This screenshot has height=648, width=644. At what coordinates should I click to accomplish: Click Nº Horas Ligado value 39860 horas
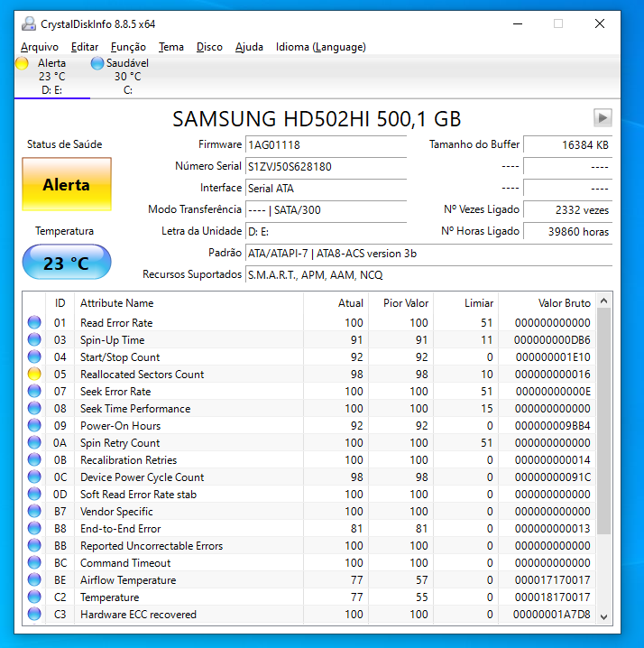coord(567,231)
